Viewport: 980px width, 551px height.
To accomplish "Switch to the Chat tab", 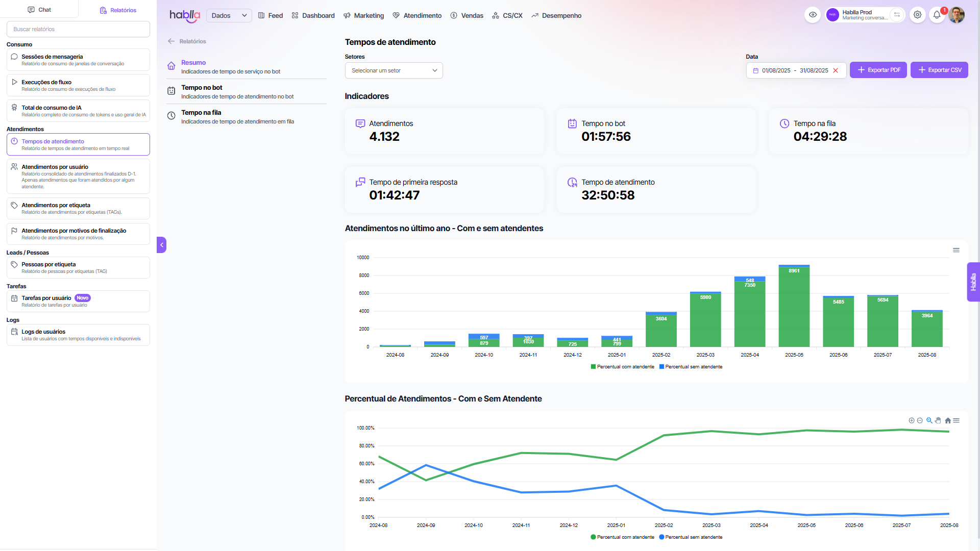I will pyautogui.click(x=39, y=10).
